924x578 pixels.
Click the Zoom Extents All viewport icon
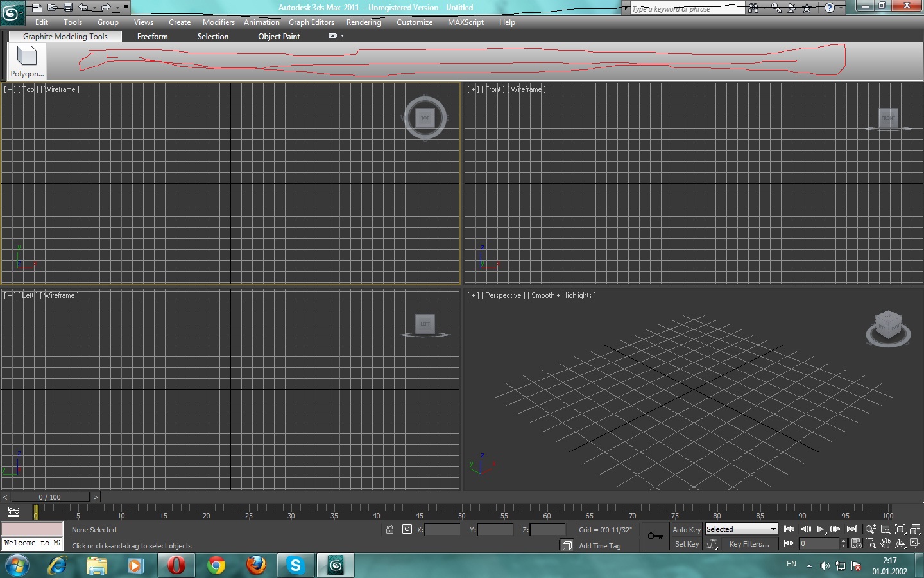(916, 529)
